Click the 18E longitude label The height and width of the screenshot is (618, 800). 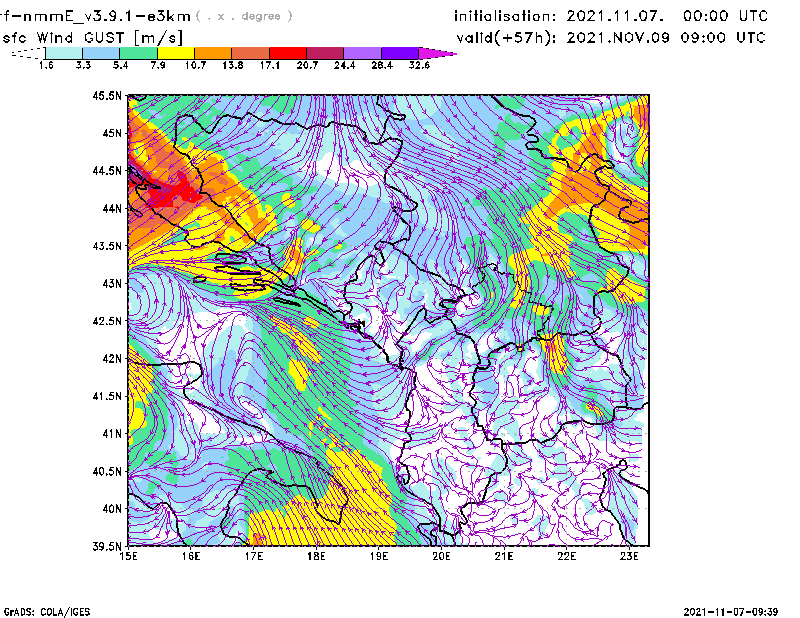pyautogui.click(x=316, y=556)
